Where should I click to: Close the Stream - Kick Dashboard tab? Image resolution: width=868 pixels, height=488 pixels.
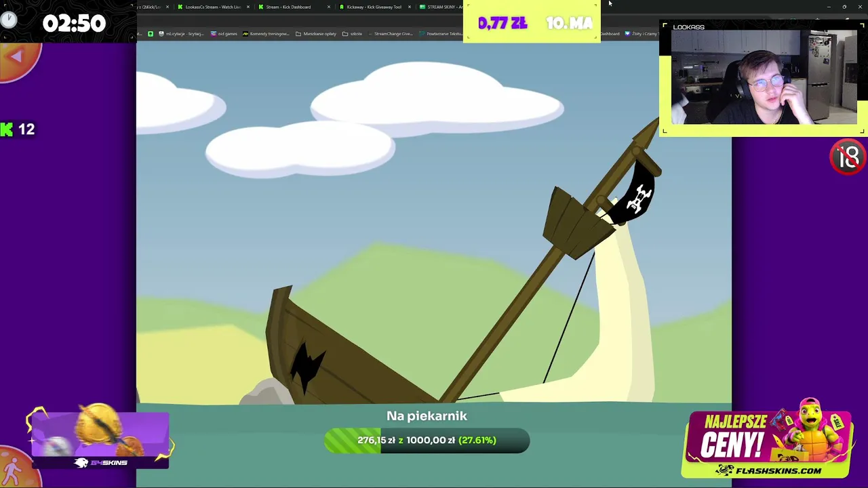click(x=329, y=7)
